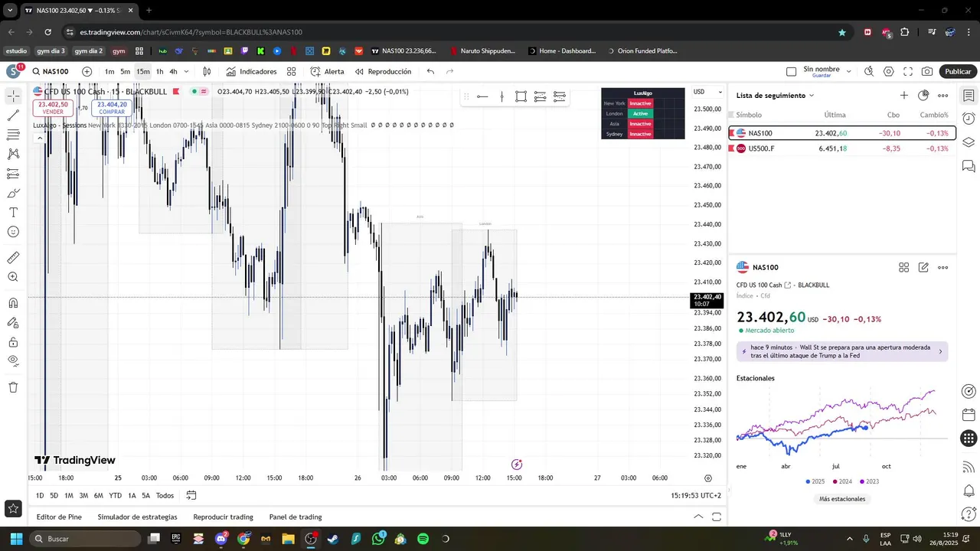Open the NAS100 details grid icon

point(903,267)
